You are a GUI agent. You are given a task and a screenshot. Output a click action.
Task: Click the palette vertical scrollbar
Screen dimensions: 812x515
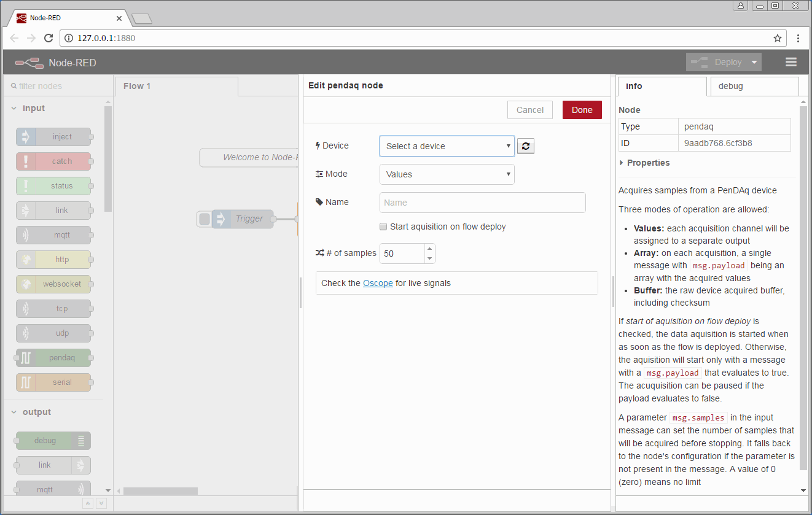tap(108, 159)
